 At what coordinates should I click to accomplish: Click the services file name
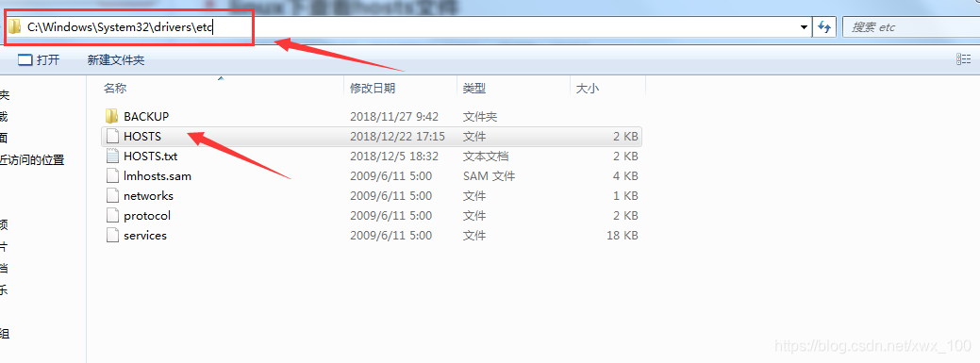tap(145, 236)
